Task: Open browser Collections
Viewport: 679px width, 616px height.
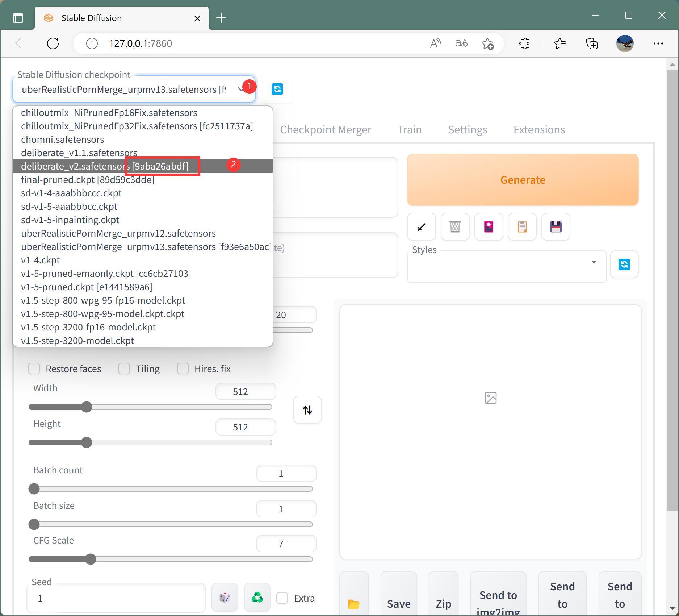Action: pyautogui.click(x=592, y=43)
